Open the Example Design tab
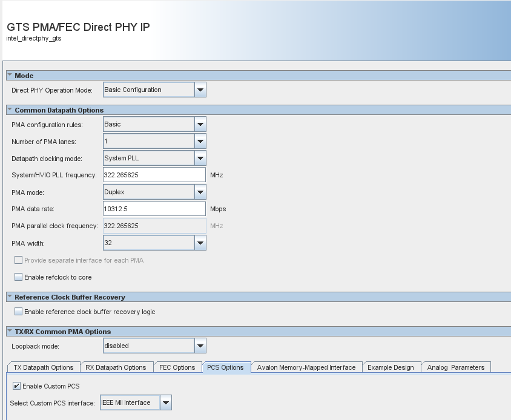The image size is (511, 420). (391, 367)
